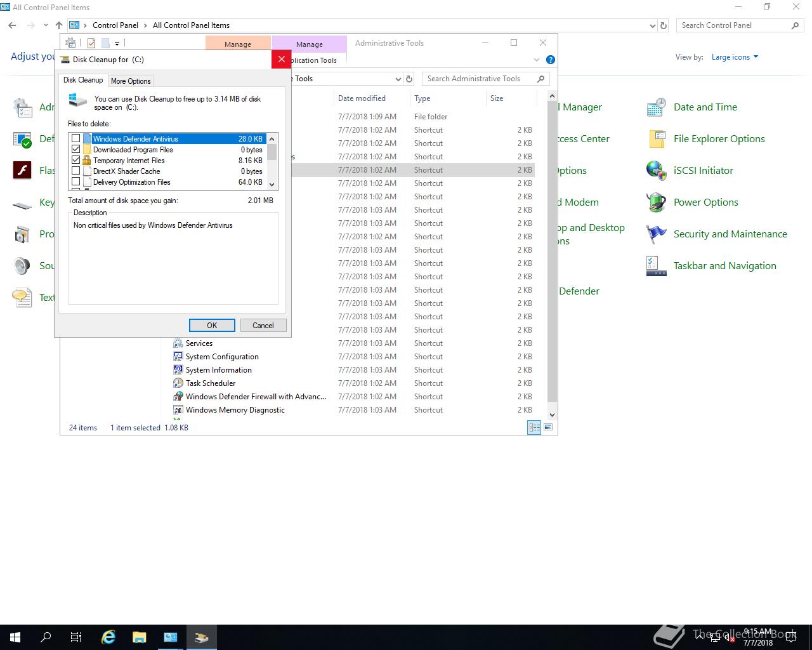Image resolution: width=812 pixels, height=650 pixels.
Task: Select the Windows Memory Diagnostic icon
Action: pyautogui.click(x=178, y=409)
